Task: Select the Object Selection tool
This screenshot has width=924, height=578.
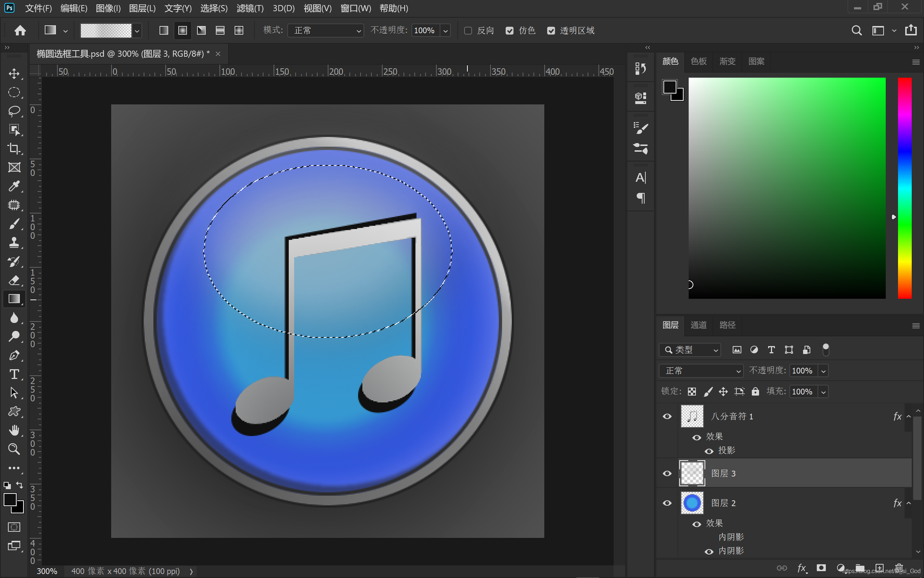Action: click(x=14, y=130)
